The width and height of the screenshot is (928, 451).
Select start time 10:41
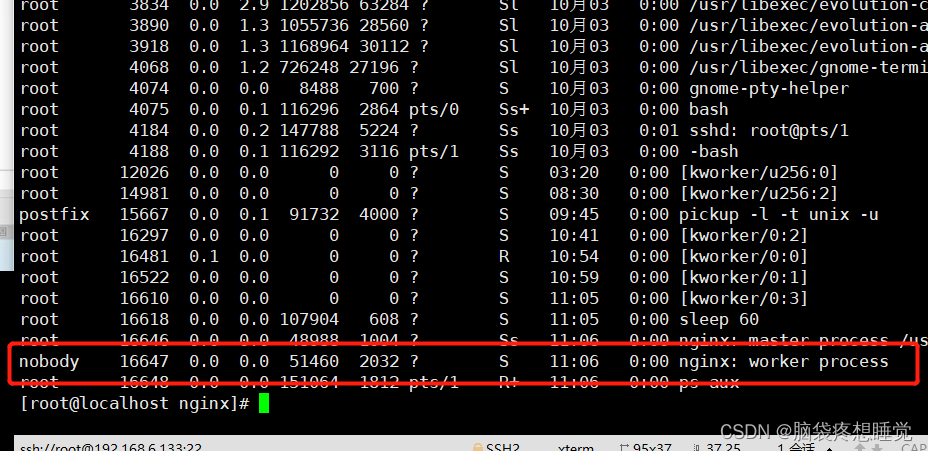click(573, 236)
